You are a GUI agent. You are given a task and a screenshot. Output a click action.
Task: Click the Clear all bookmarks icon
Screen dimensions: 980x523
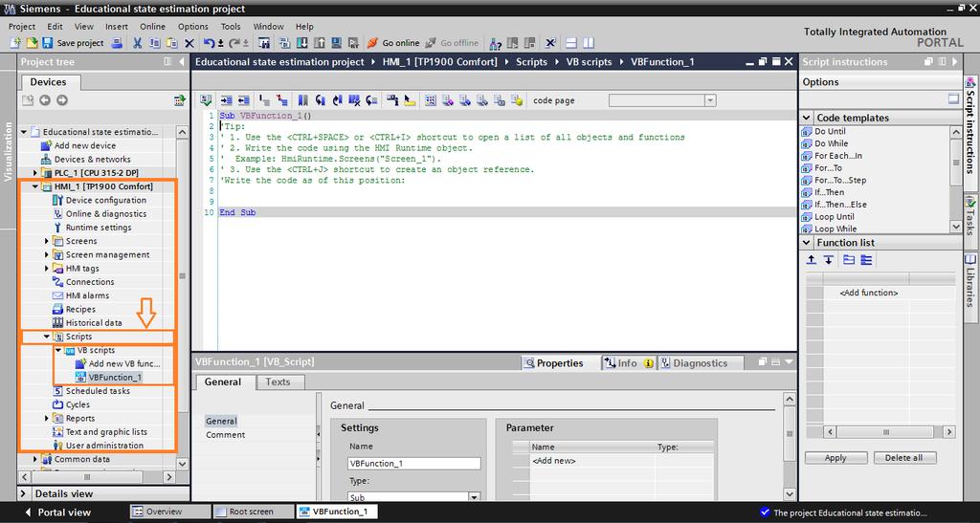pyautogui.click(x=355, y=99)
